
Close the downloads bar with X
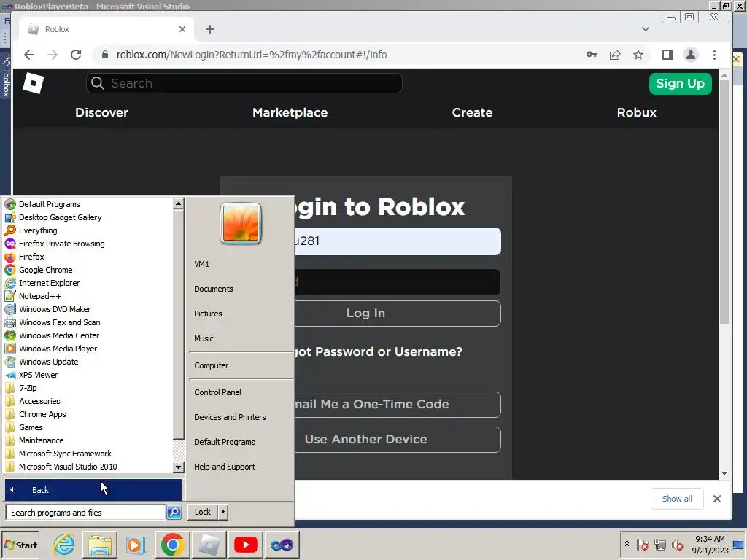pyautogui.click(x=717, y=499)
